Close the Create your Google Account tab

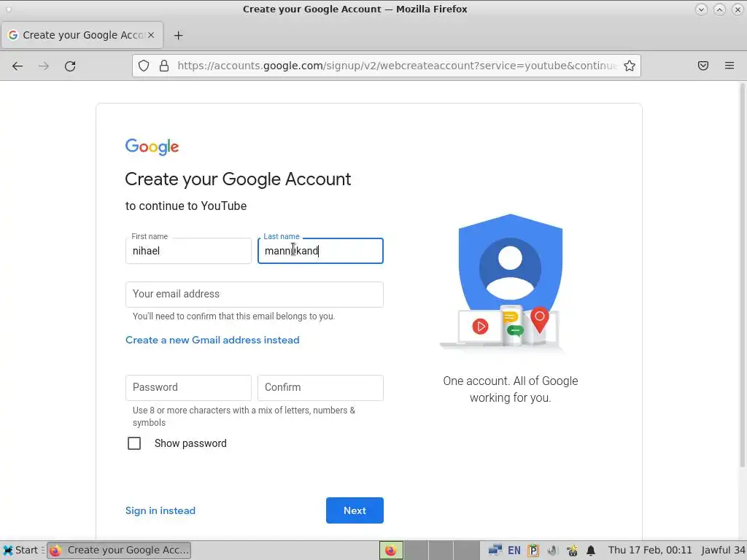point(151,35)
